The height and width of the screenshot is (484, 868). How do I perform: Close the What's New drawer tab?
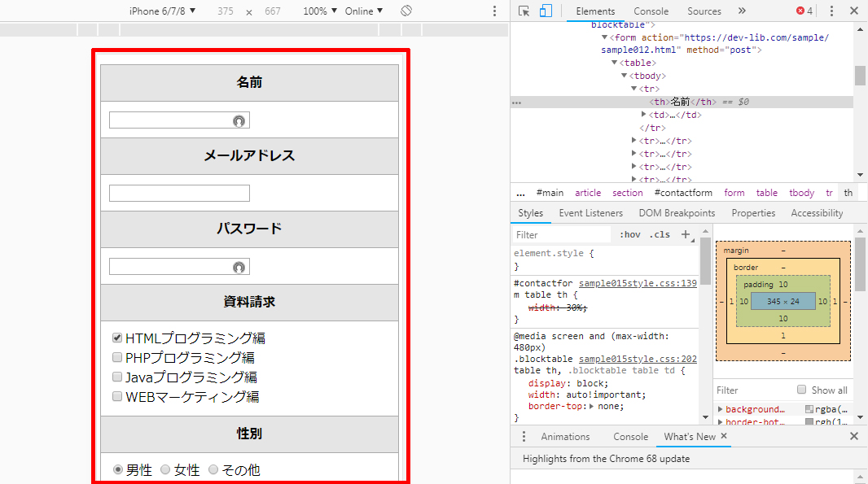click(724, 437)
